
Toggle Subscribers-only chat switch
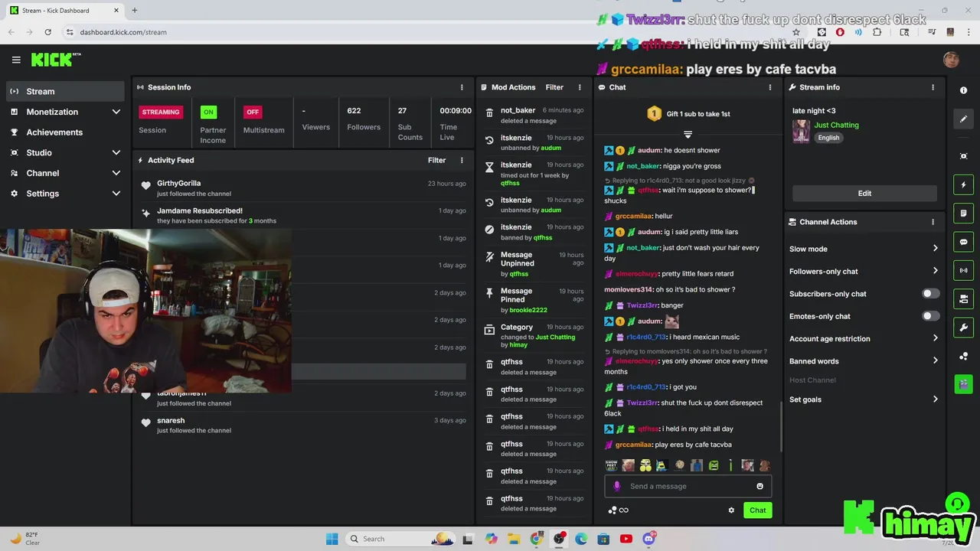930,294
